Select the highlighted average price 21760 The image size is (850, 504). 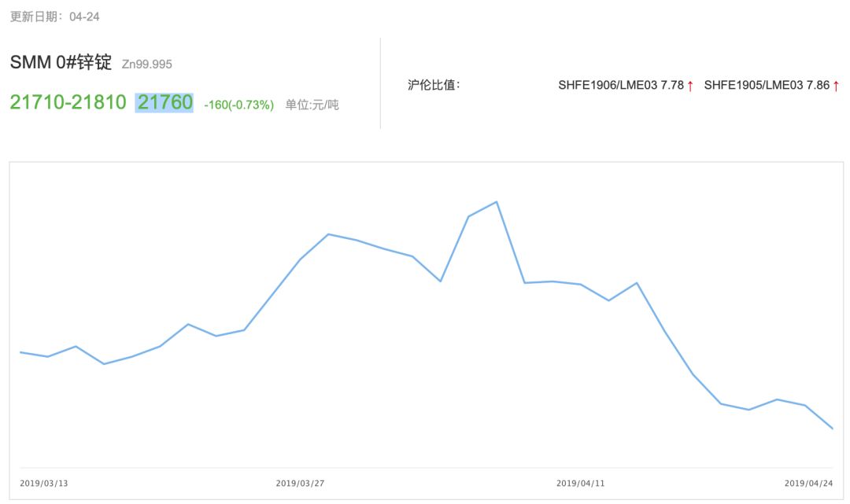[164, 102]
